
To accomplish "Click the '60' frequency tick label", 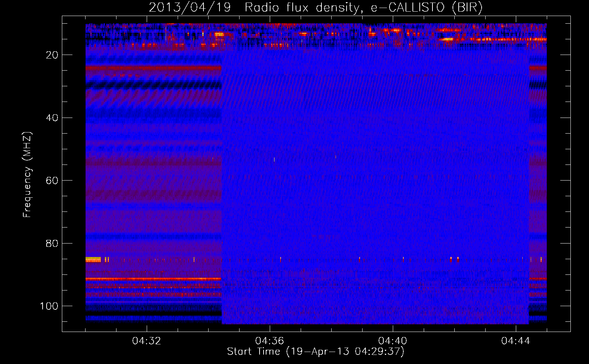I will pos(52,181).
